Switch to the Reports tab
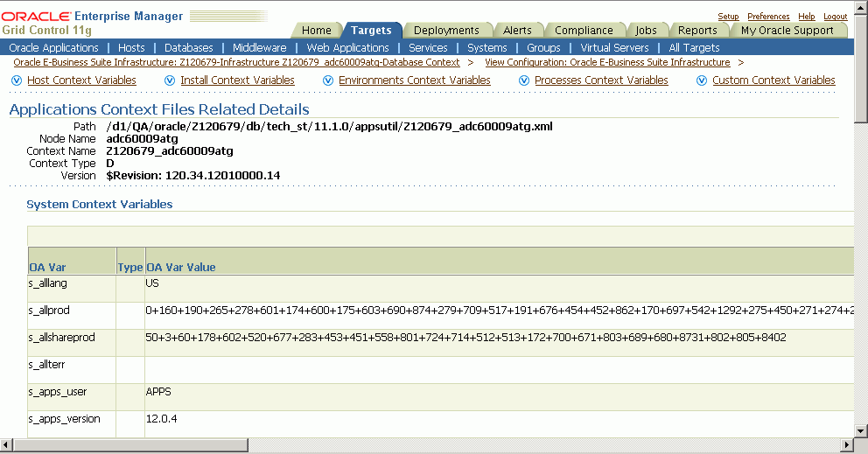Viewport: 868px width, 454px height. click(x=697, y=31)
